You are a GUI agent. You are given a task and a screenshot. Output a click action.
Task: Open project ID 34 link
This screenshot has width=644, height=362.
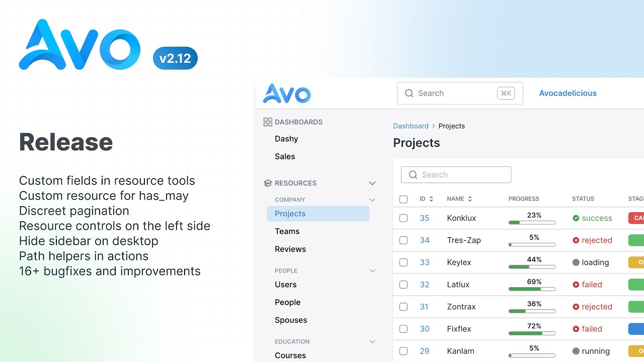click(425, 240)
